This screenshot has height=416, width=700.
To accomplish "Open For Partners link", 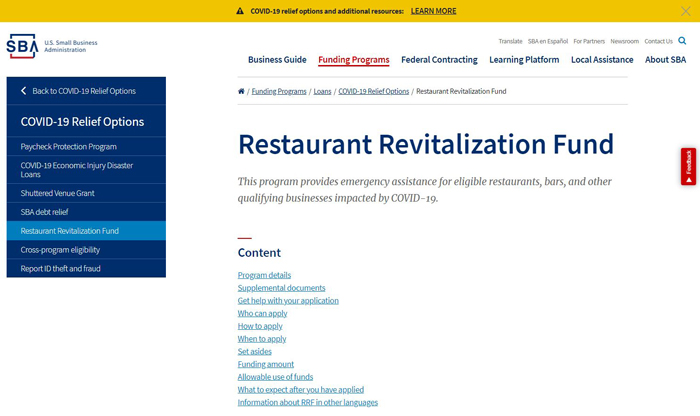I will (x=589, y=41).
